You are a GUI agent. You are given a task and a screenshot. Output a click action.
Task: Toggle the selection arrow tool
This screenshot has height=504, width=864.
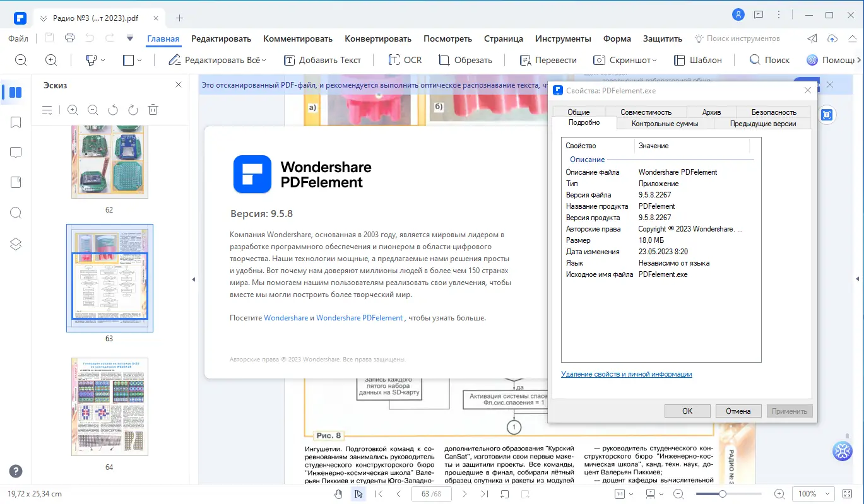358,494
